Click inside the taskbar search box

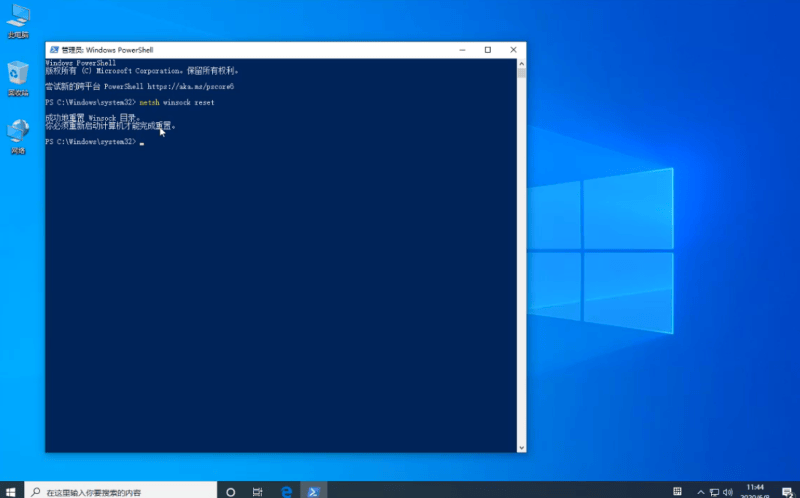(x=120, y=491)
